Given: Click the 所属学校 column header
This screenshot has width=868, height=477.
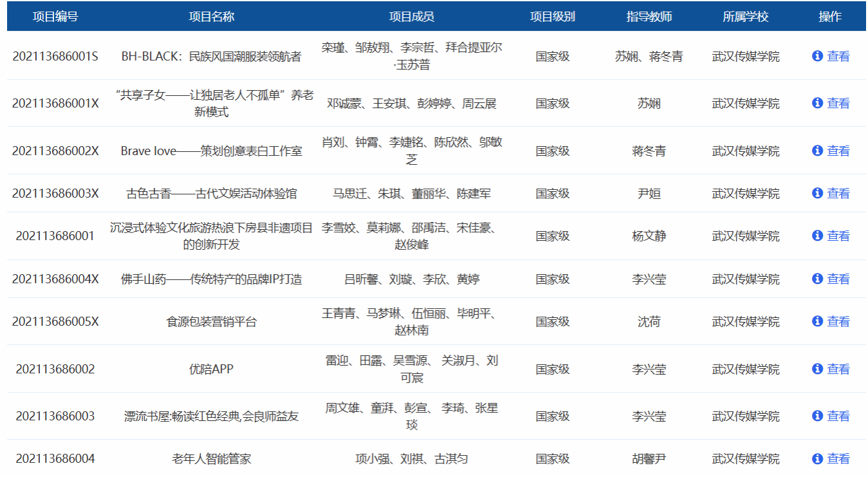Looking at the screenshot, I should 746,17.
